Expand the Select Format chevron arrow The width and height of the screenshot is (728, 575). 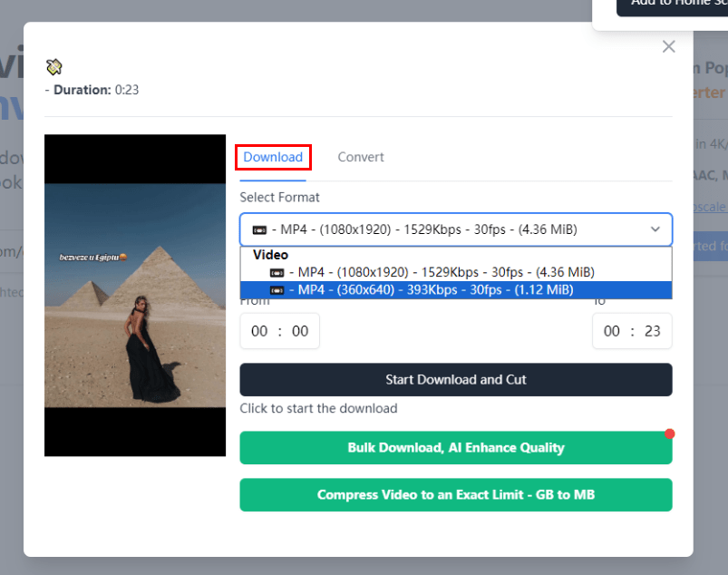655,229
